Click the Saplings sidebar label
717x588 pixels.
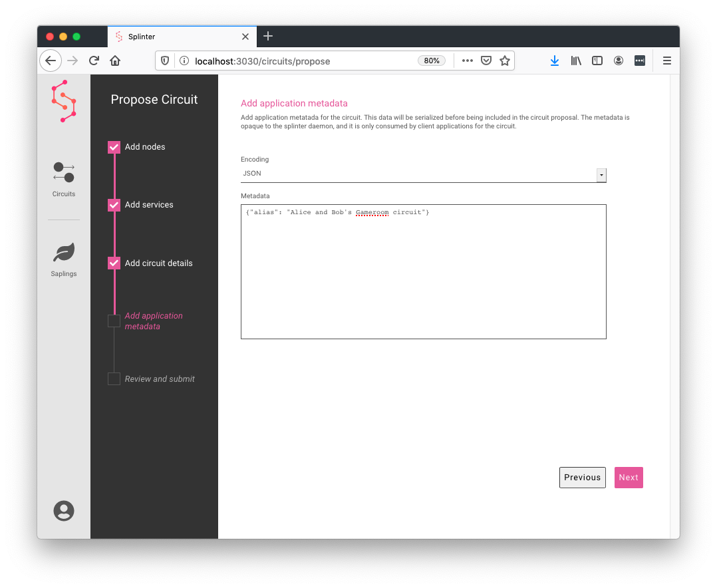click(x=64, y=274)
